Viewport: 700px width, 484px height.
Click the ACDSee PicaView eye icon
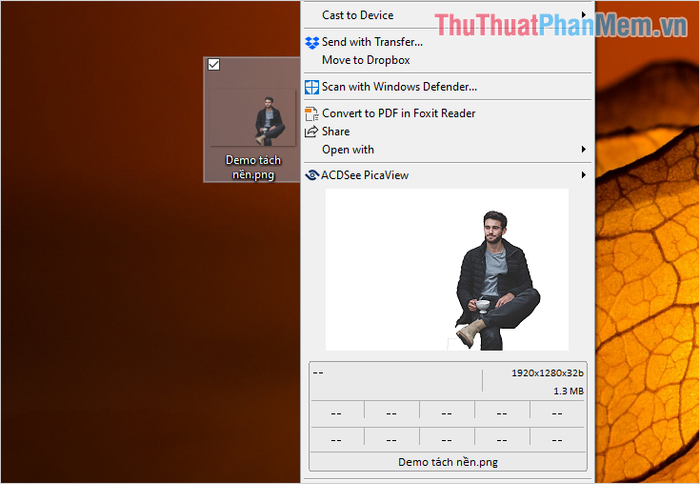click(x=312, y=175)
